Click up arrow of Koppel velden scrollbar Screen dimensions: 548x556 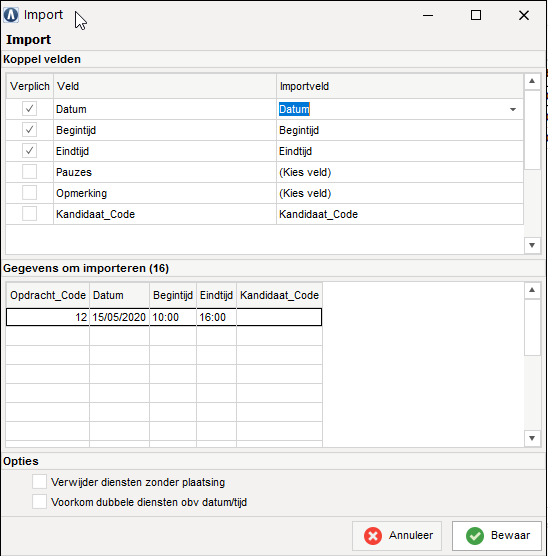532,81
